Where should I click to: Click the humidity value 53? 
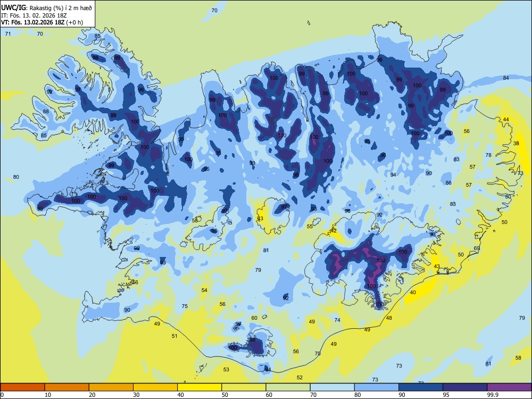tap(226, 369)
